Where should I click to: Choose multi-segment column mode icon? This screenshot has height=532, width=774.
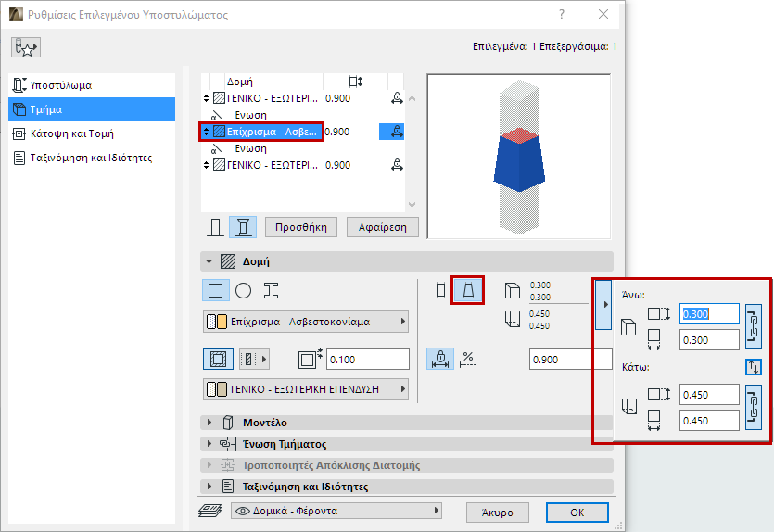coord(243,227)
